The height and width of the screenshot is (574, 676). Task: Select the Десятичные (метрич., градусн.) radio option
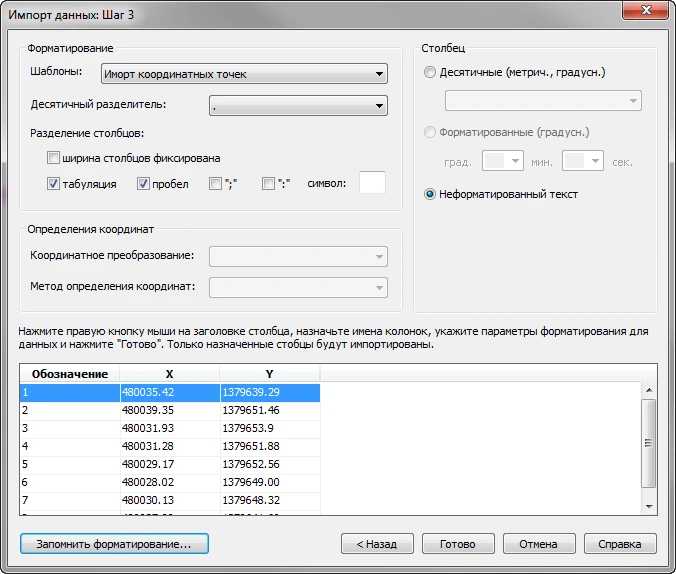430,73
